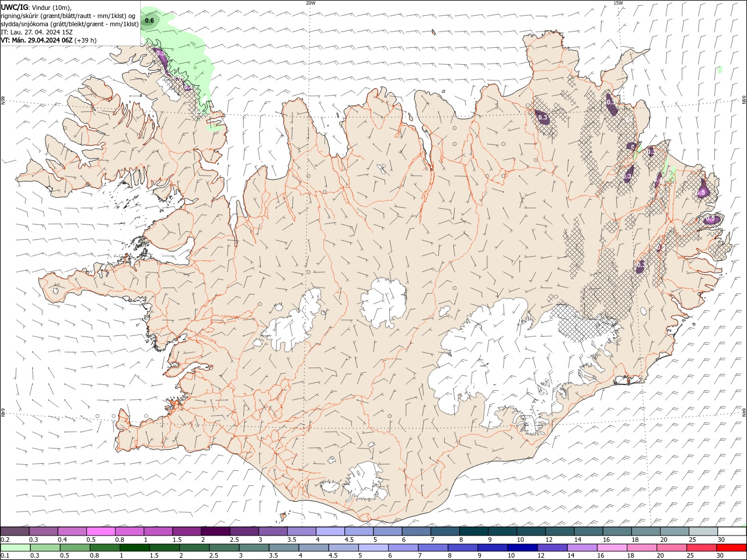This screenshot has width=747, height=560.
Task: Pick the dark green lower swatch between 1 and 1.5
Action: (135, 548)
